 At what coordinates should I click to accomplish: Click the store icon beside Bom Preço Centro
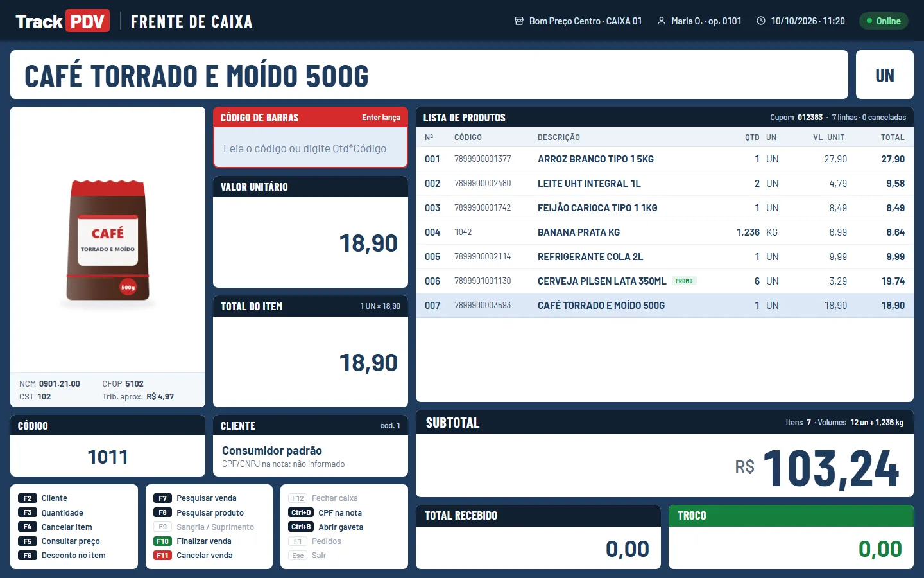coord(519,21)
